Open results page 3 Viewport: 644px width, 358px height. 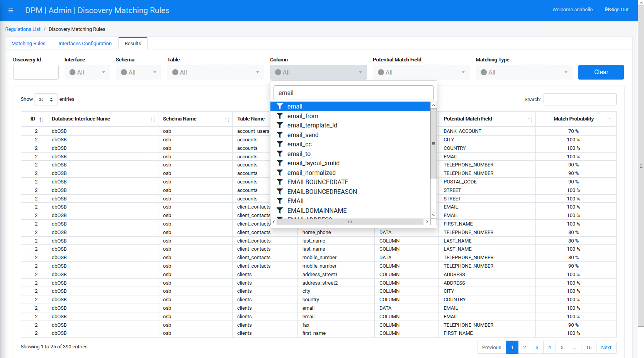pos(537,347)
